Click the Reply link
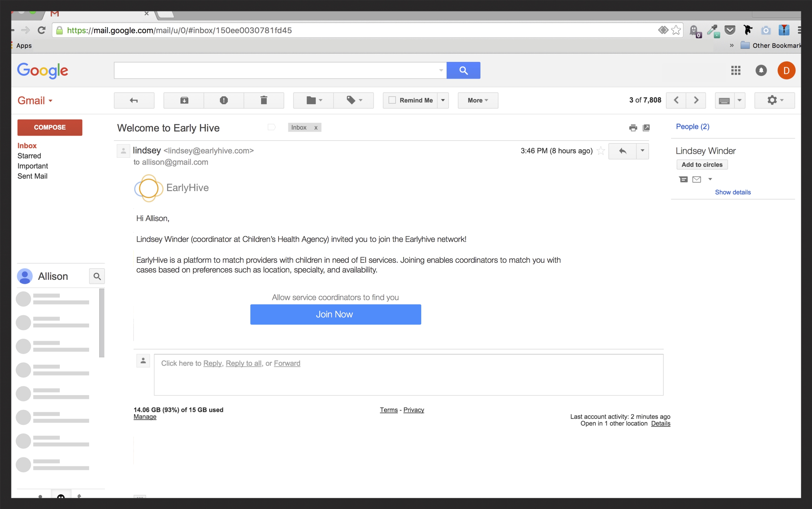This screenshot has height=509, width=812. coord(212,363)
